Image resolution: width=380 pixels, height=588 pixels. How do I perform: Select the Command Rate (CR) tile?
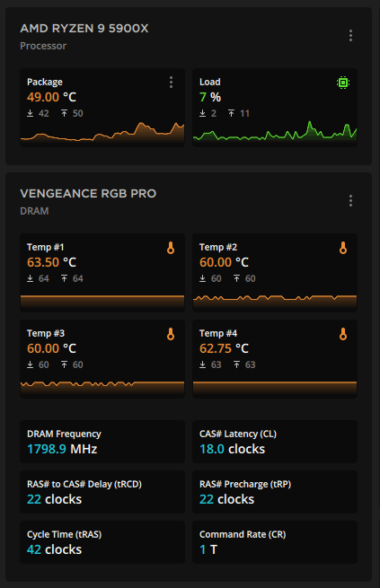[275, 542]
